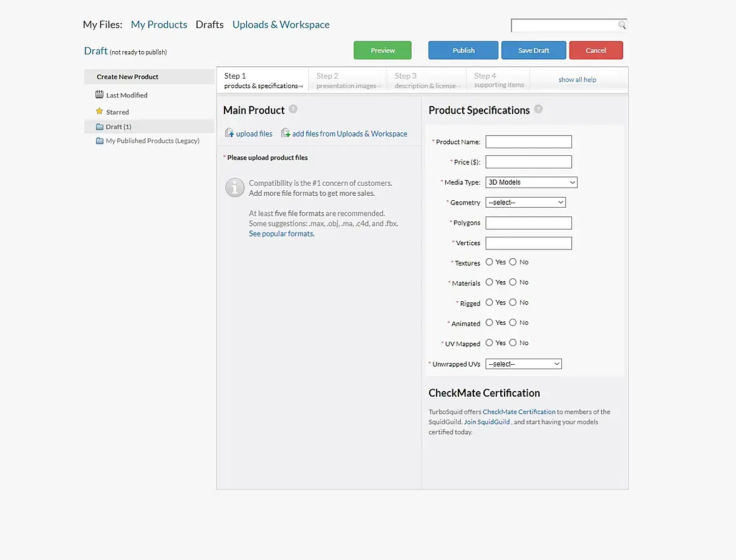Select Yes for Materials
This screenshot has height=560, width=736.
click(489, 282)
